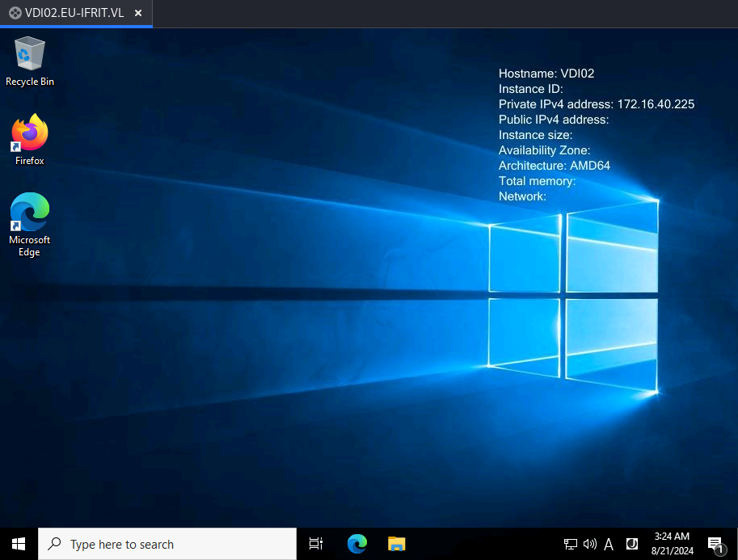Click the Type here to search box
The image size is (738, 560).
[x=167, y=544]
